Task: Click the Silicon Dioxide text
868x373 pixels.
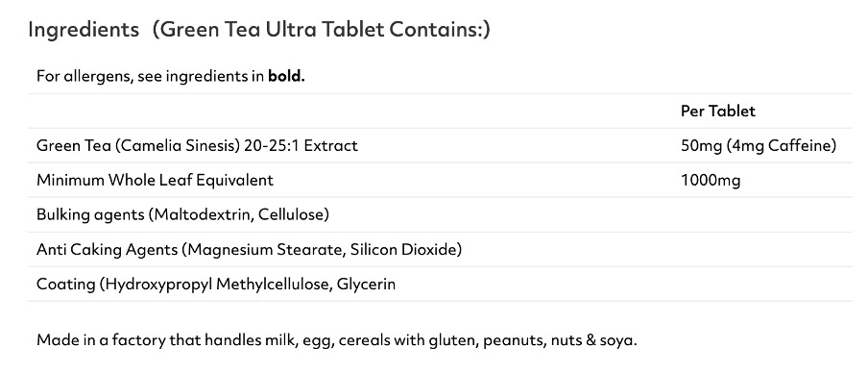Action: [403, 249]
